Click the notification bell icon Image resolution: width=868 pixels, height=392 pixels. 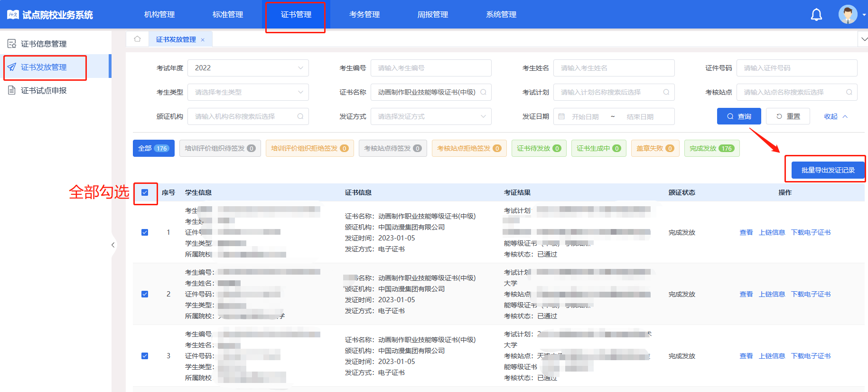coord(816,15)
